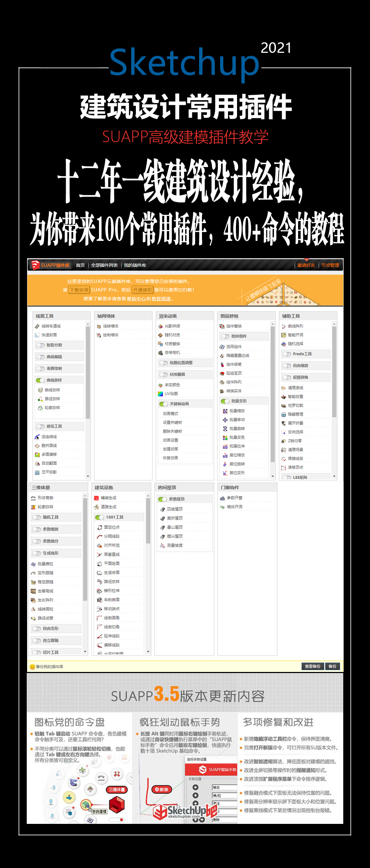
Task: Click down arrow of 线面工具 scrollbar
Action: tap(88, 476)
